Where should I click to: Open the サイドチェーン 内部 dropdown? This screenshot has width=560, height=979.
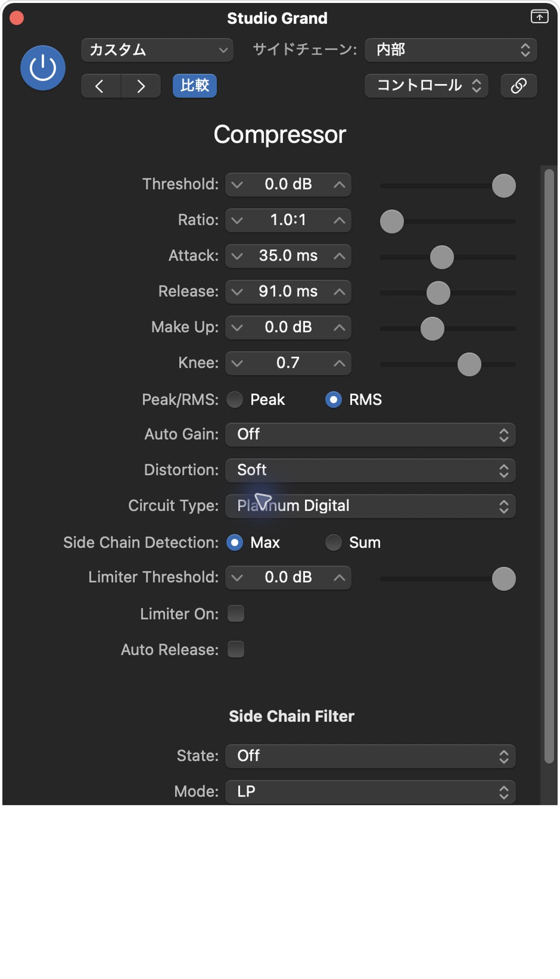[x=451, y=50]
